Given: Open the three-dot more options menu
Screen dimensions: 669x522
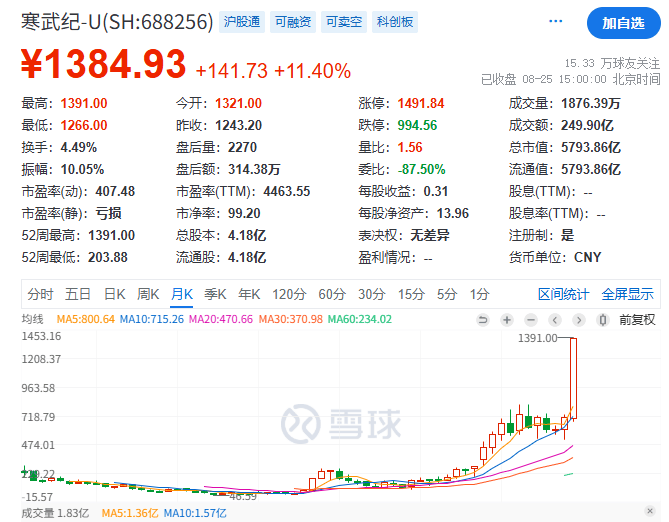Looking at the screenshot, I should [x=555, y=21].
